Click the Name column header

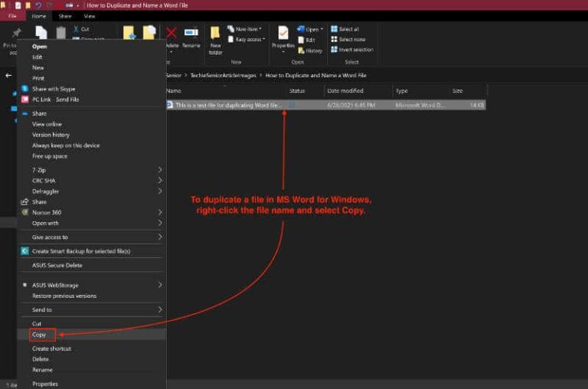pyautogui.click(x=174, y=90)
